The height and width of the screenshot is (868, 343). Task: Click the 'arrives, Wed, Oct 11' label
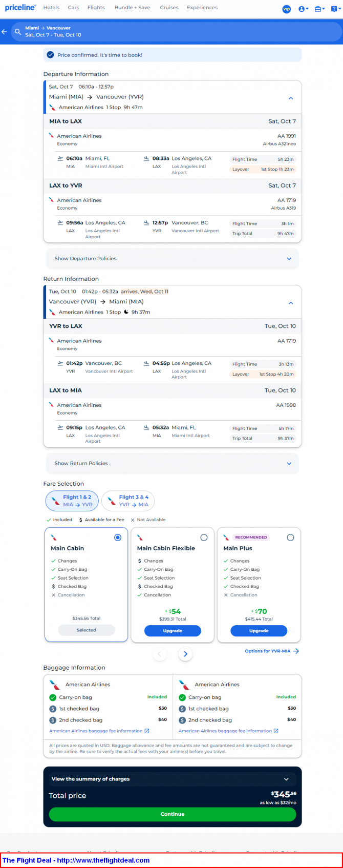point(145,292)
